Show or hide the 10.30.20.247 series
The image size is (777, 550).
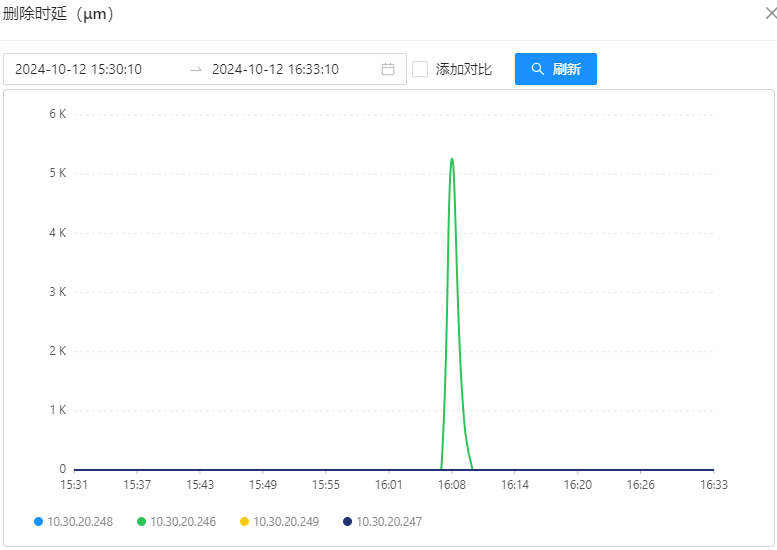(382, 521)
